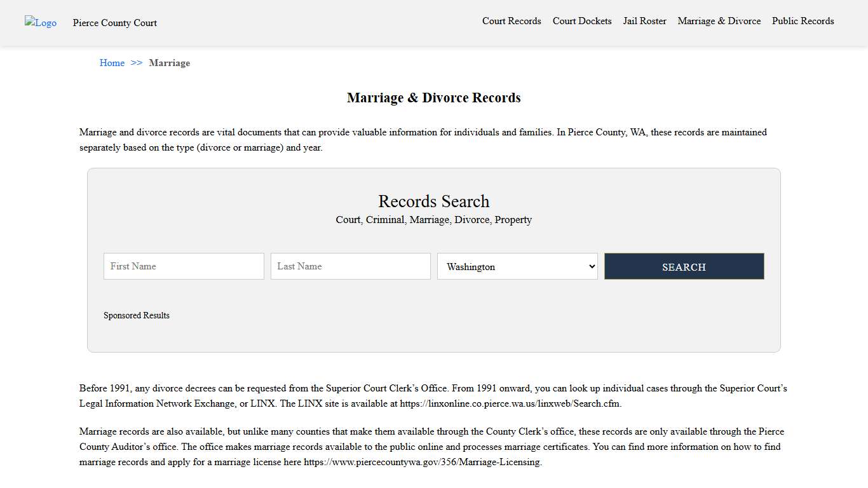Visit the Marriage-Licensing link
Screen dimensions: 868x488
(421, 462)
